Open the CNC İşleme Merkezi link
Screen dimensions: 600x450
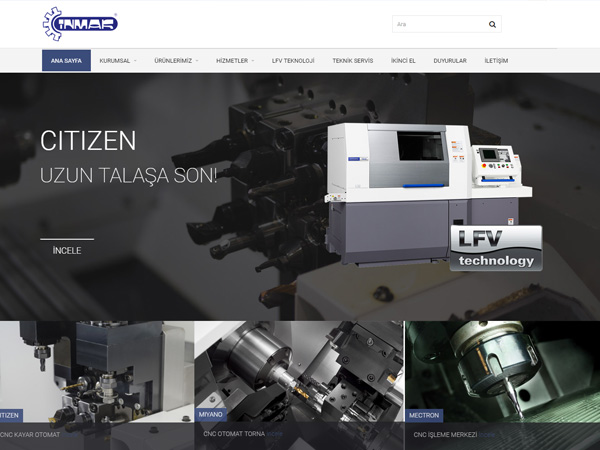click(x=445, y=435)
